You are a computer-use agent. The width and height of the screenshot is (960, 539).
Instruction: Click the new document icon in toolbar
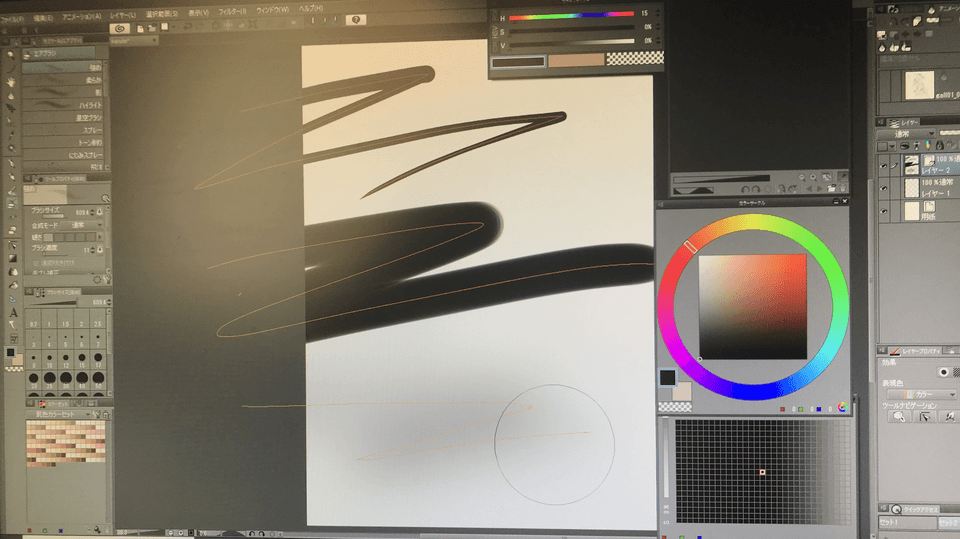click(x=140, y=28)
